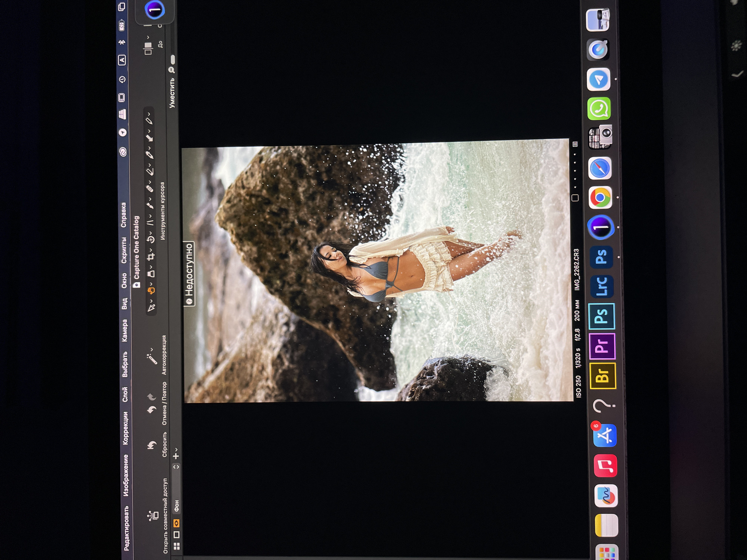Open the Коррекции menu

[x=125, y=428]
